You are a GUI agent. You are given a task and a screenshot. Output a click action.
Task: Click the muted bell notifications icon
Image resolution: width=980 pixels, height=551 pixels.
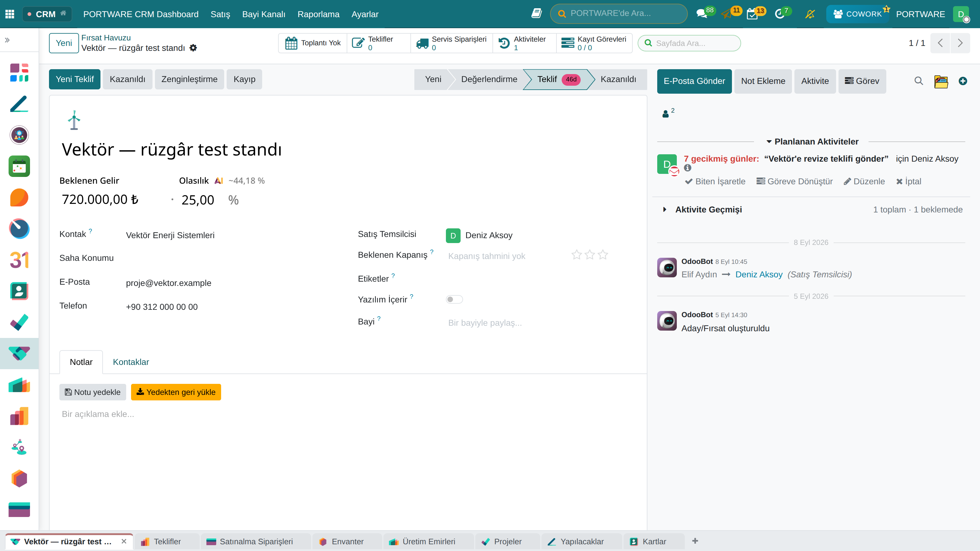(810, 14)
